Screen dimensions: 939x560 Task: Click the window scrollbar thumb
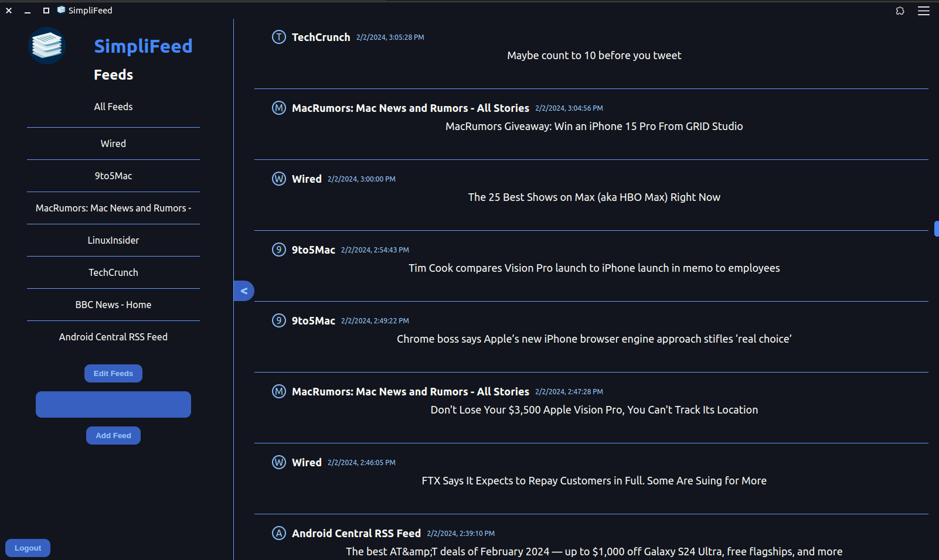click(x=937, y=228)
